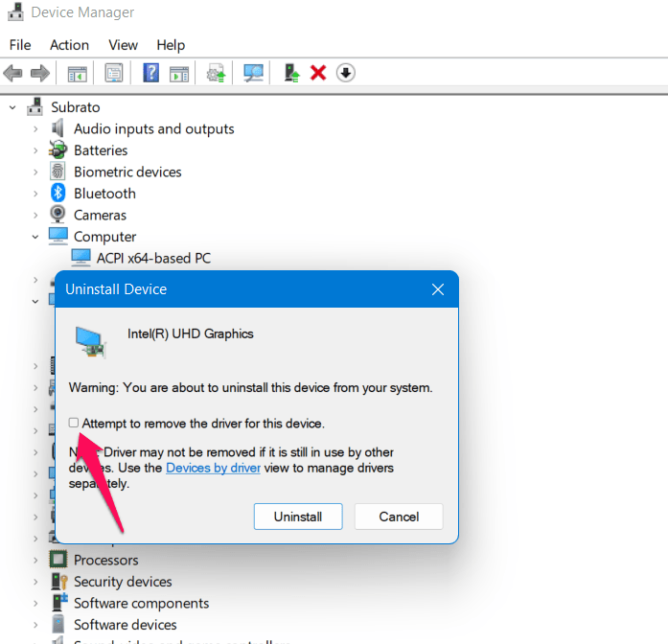The height and width of the screenshot is (644, 668).
Task: Click Update device driver toolbar icon
Action: 216,73
